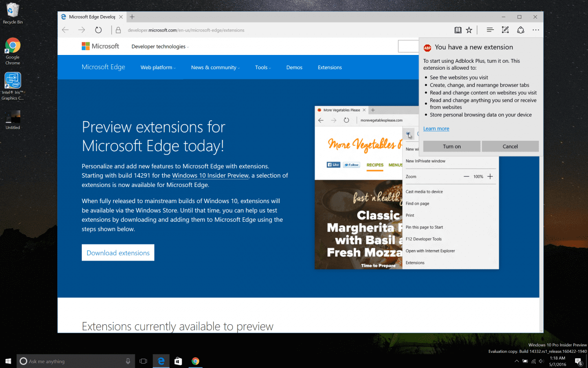The width and height of the screenshot is (588, 368).
Task: Open the Demos navigation item
Action: click(x=294, y=67)
